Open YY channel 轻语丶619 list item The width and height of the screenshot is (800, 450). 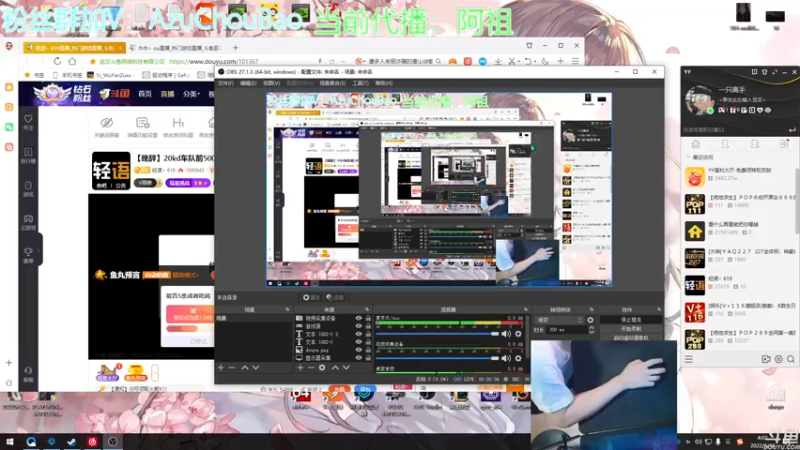coord(740,285)
